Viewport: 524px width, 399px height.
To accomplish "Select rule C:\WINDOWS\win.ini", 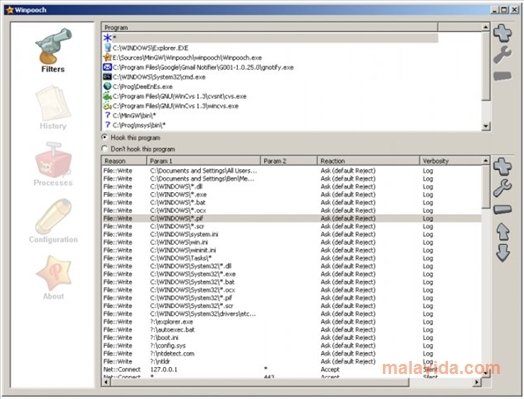I will [x=291, y=242].
